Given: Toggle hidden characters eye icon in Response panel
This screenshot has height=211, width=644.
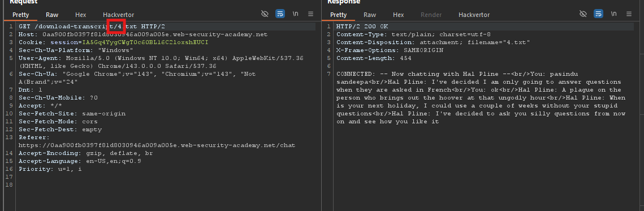Looking at the screenshot, I should coord(583,14).
